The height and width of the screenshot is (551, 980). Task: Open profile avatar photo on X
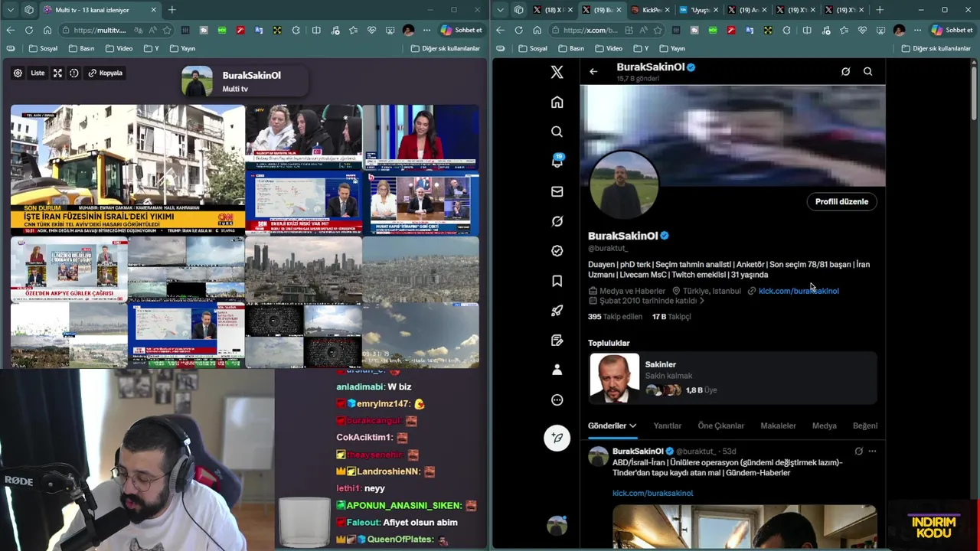point(623,184)
